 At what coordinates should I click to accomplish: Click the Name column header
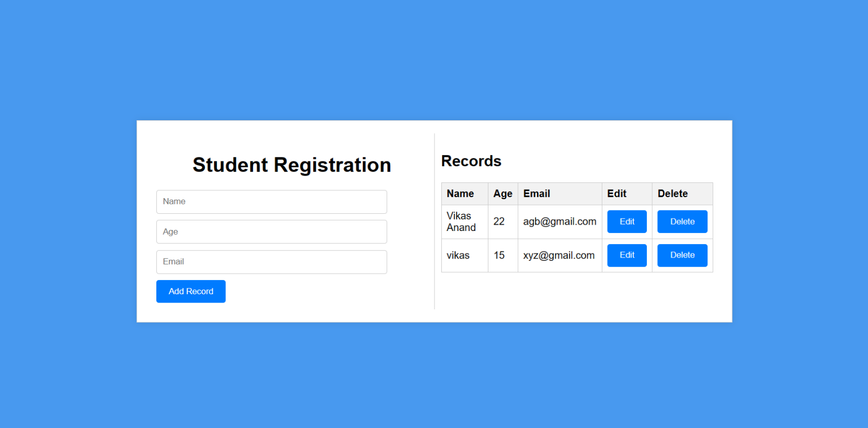pyautogui.click(x=460, y=194)
